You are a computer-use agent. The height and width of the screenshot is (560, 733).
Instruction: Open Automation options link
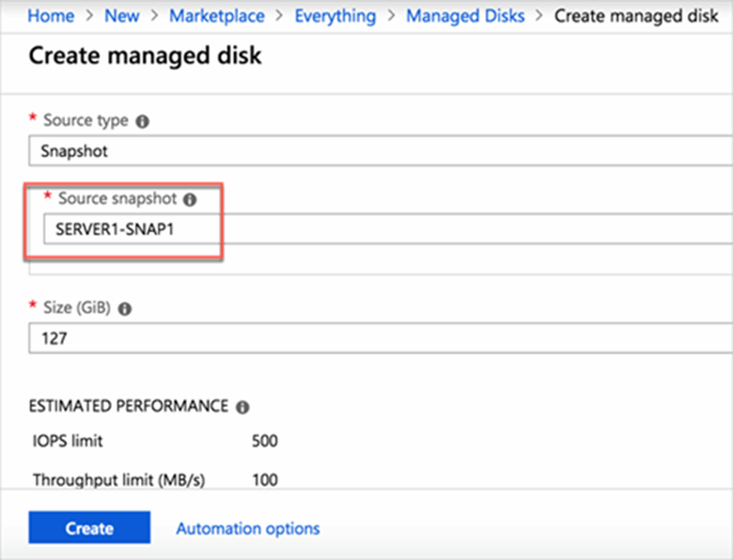tap(247, 529)
